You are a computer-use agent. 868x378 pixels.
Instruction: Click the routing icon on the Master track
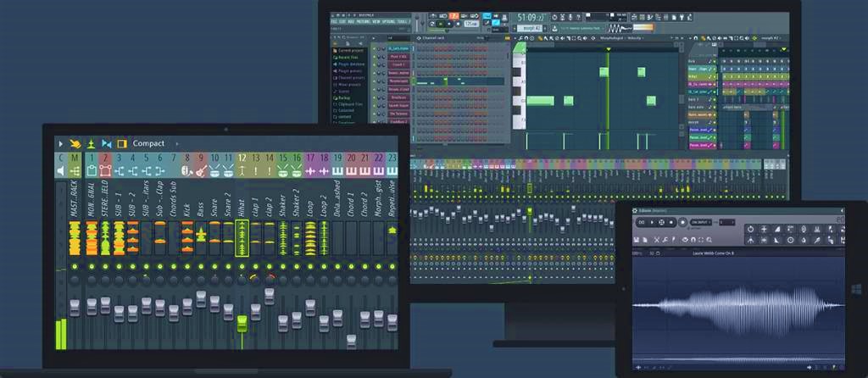[75, 171]
